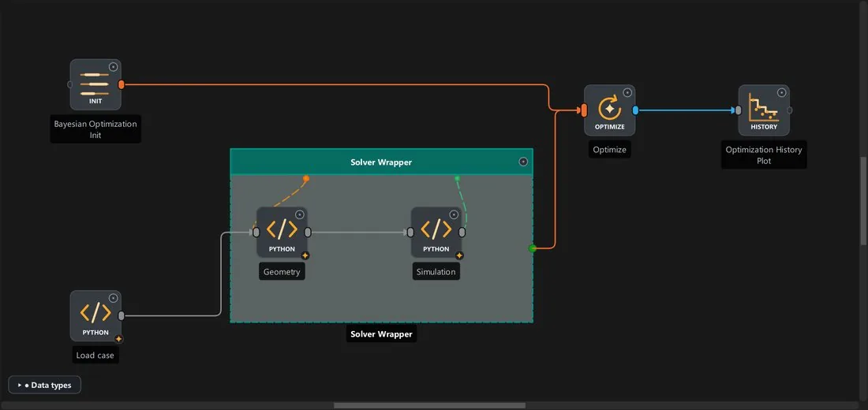Screen dimensions: 868x410
Task: Click the Optimization History Plot label
Action: 764,155
